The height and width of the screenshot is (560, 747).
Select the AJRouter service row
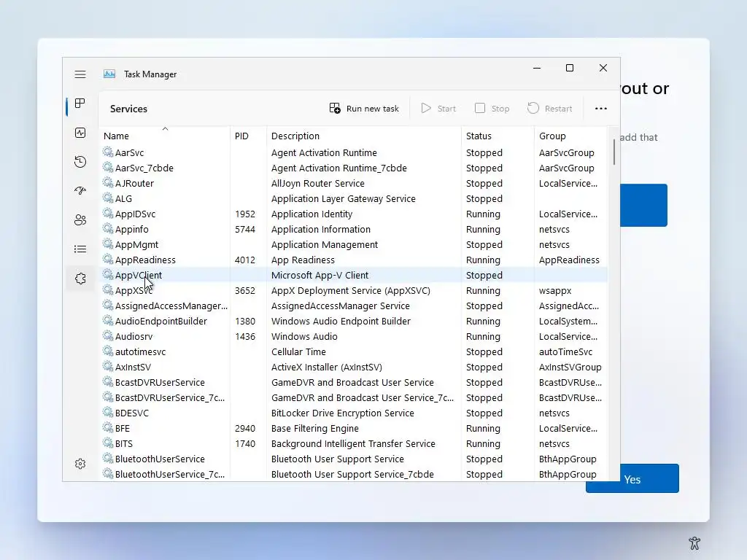click(x=354, y=183)
